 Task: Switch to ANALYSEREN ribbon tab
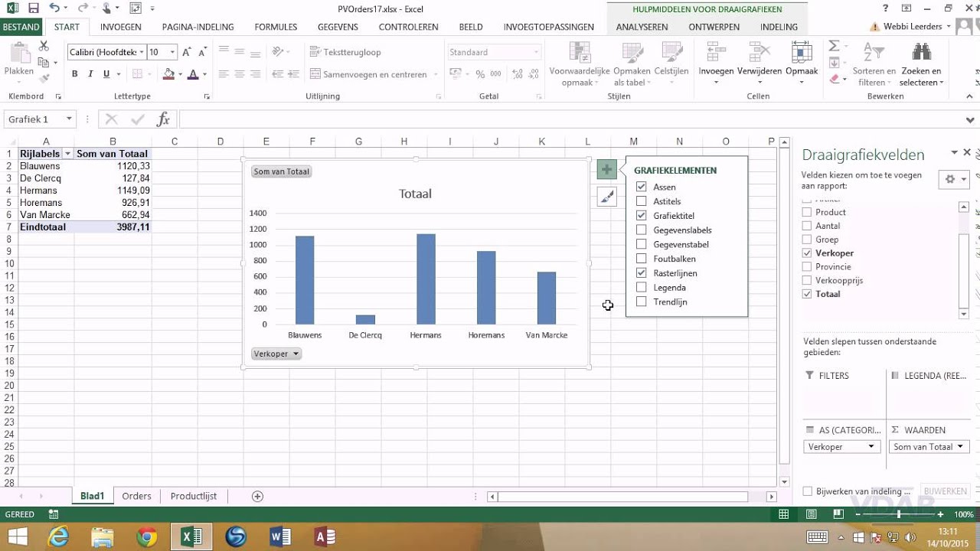(x=642, y=27)
